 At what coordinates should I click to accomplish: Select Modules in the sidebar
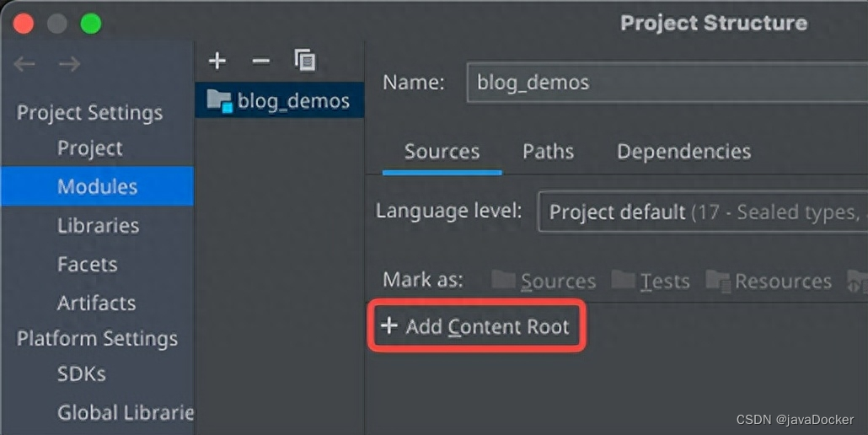click(98, 186)
